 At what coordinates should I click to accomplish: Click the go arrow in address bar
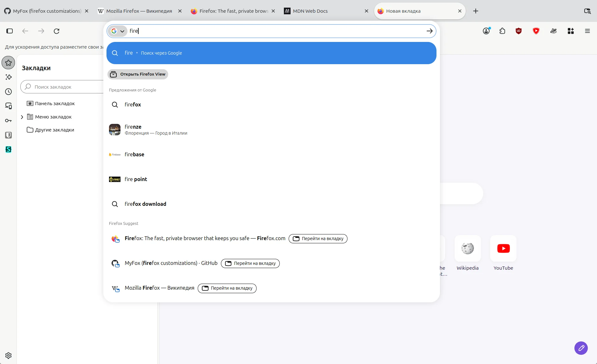pyautogui.click(x=429, y=31)
